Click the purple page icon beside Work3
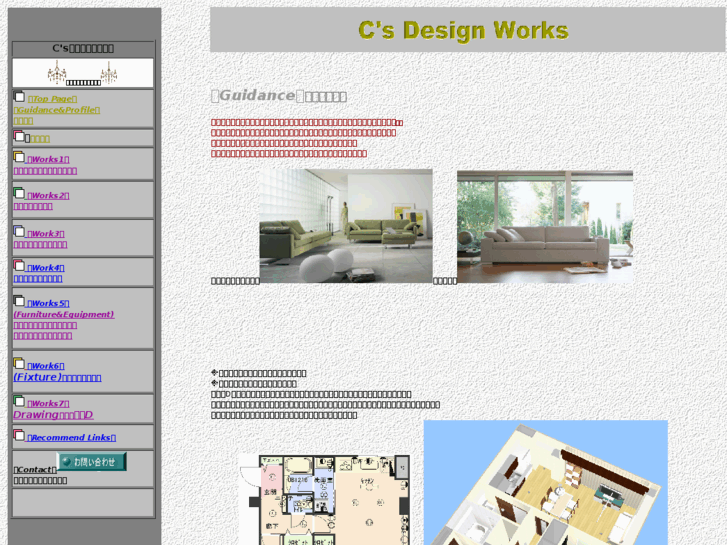The height and width of the screenshot is (545, 727). (x=19, y=231)
